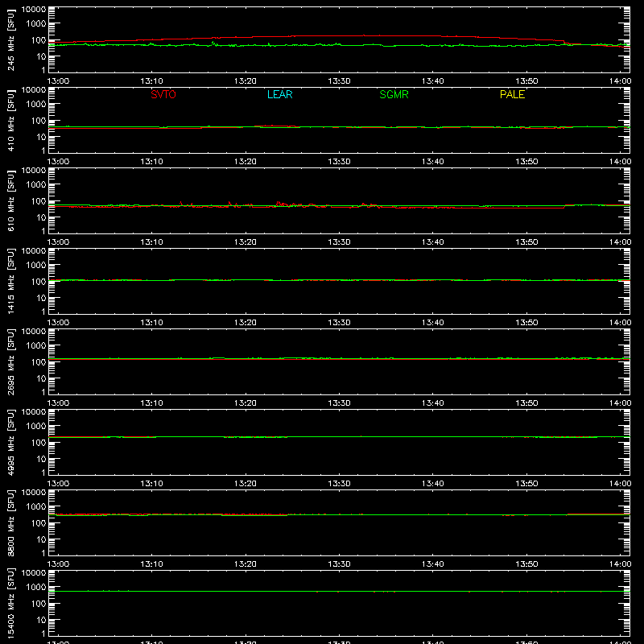Select the 15400 MHz [SFU] axis label

coord(10,603)
